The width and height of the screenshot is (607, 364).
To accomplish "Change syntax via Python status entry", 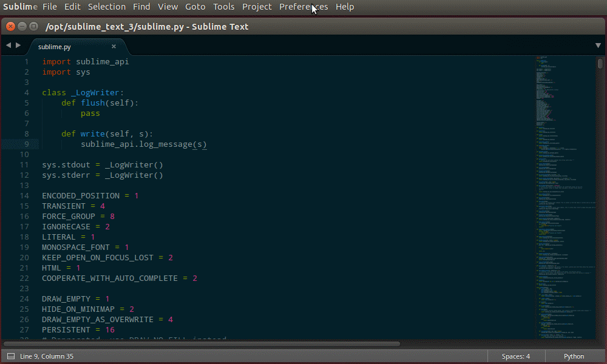I will coord(574,356).
